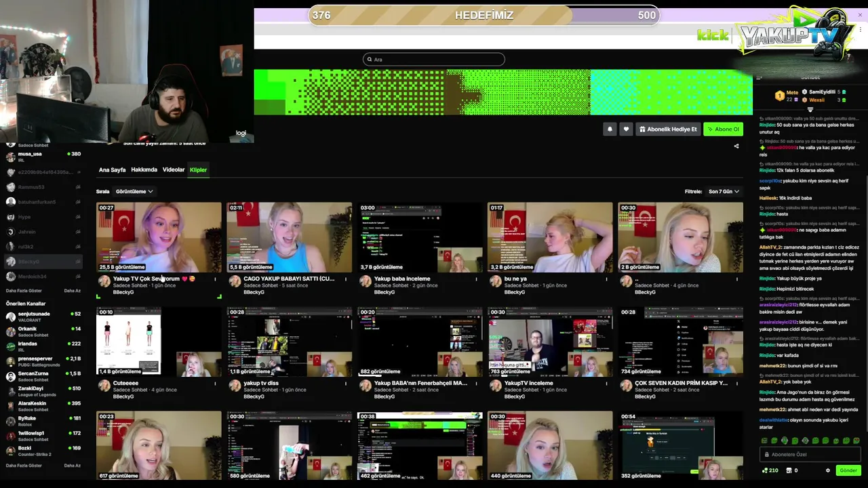Open options menu for CAGO YAKUP BABAYI SATTI clip
868x488 pixels.
(345, 279)
